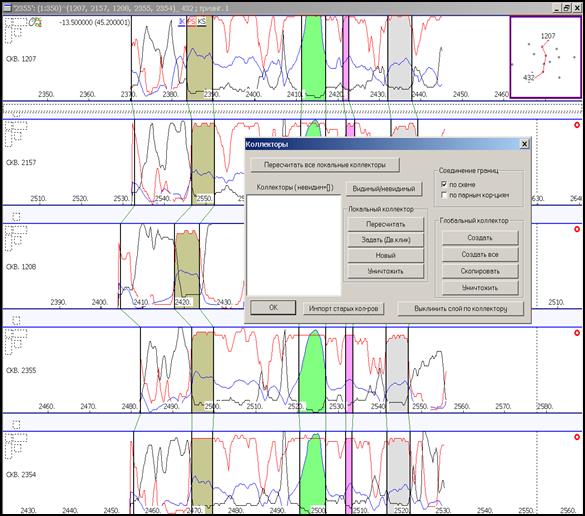Toggle dashed square between wells 1208 and 2355
The width and height of the screenshot is (585, 516).
click(16, 320)
